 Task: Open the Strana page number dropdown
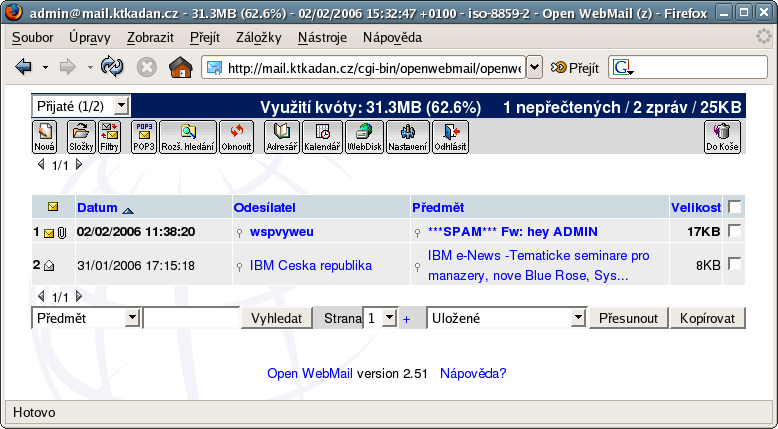coord(380,318)
